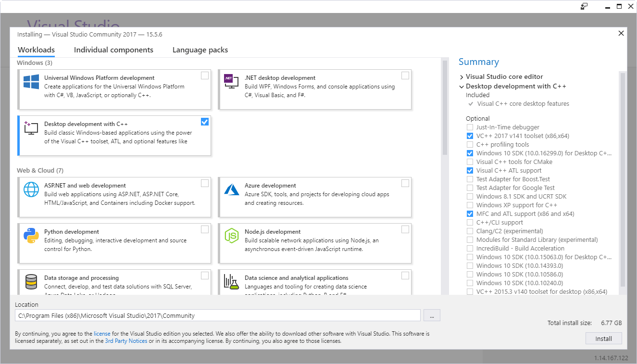Viewport: 637px width, 364px height.
Task: Enable Just-In-Time debugger option
Action: [470, 127]
